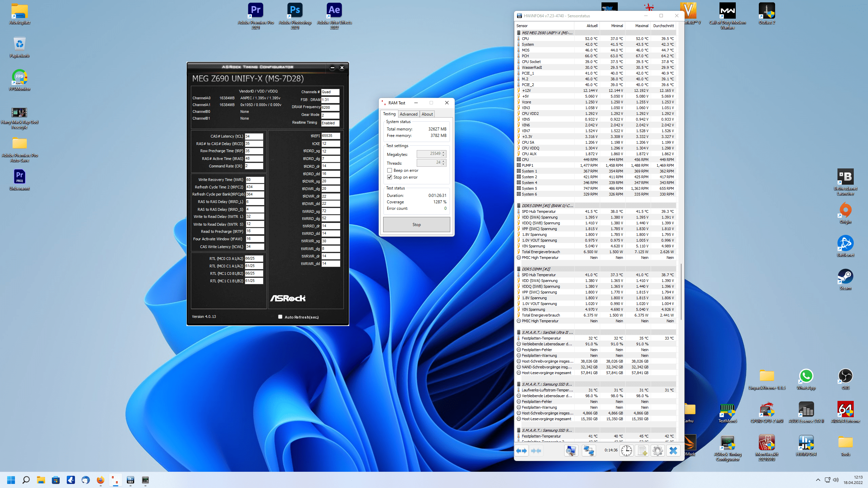Open LinpackXtreme-1.1.5 folder on desktop
Screen dimensions: 868x488
tap(767, 379)
